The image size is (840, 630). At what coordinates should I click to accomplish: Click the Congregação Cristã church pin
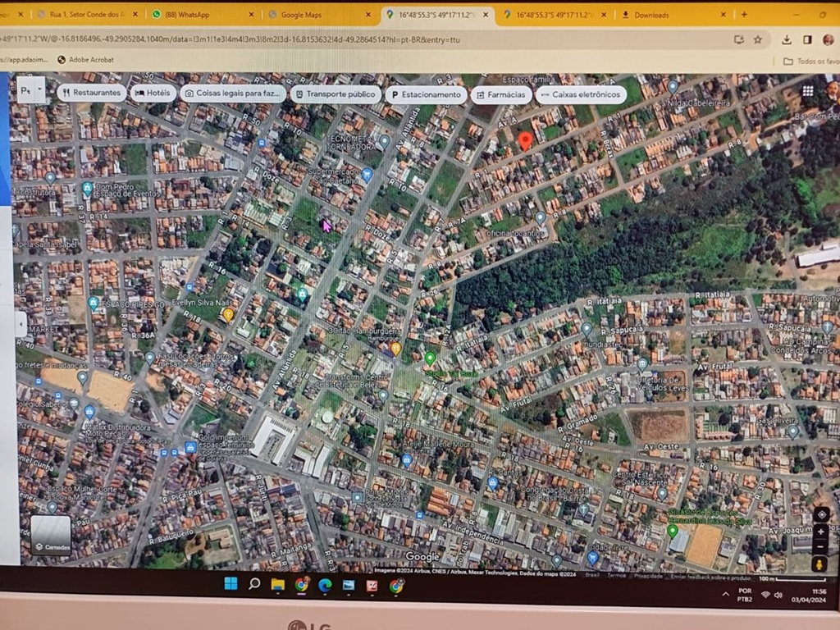583,509
